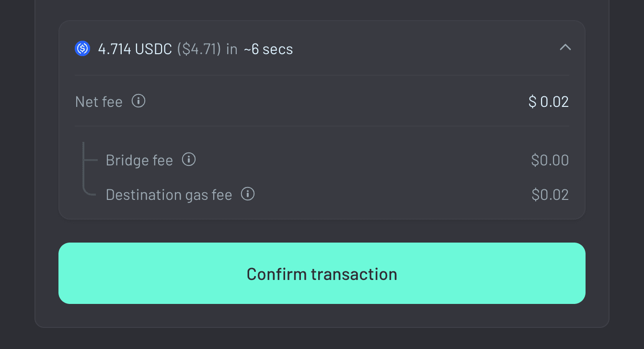644x349 pixels.
Task: Click the ~6 secs estimated time label
Action: pos(269,48)
